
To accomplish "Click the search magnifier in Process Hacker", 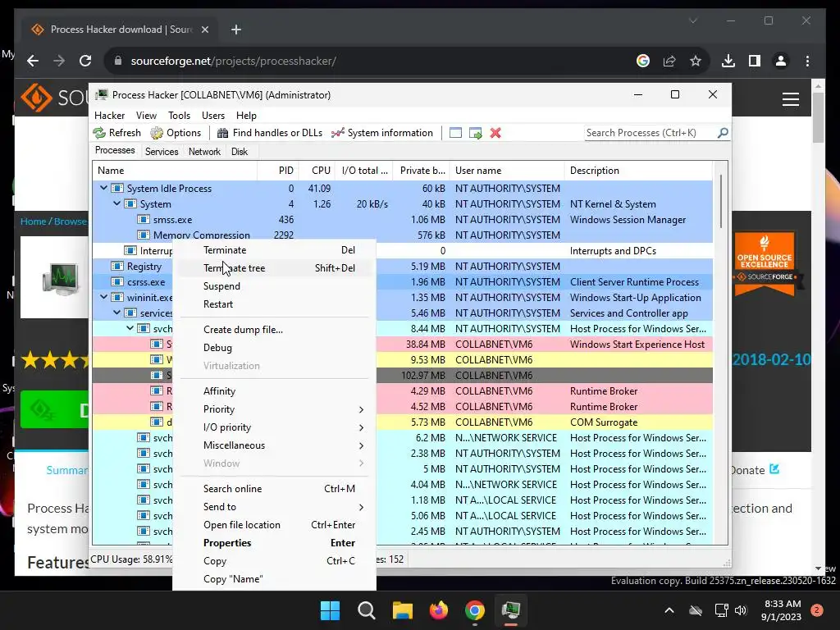I will point(723,132).
